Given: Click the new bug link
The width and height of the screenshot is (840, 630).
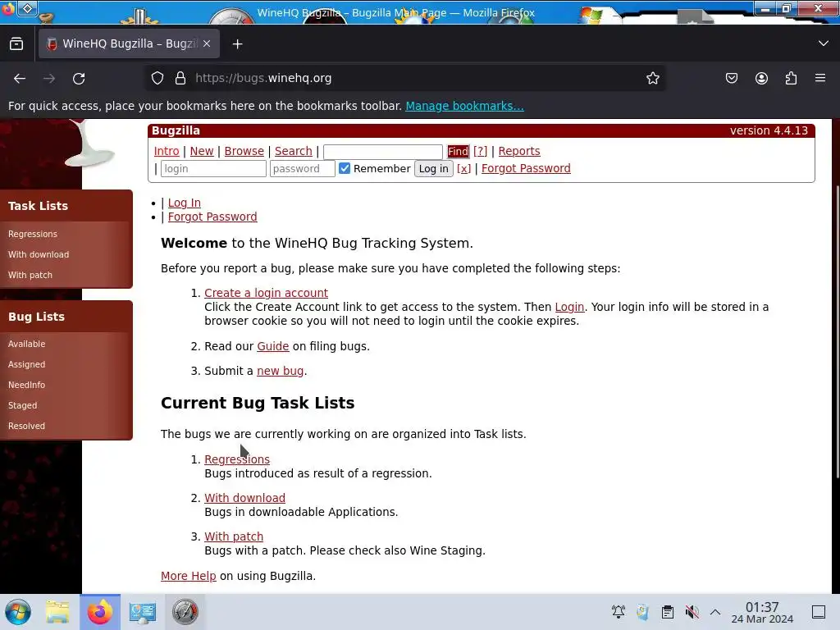Looking at the screenshot, I should click(281, 371).
